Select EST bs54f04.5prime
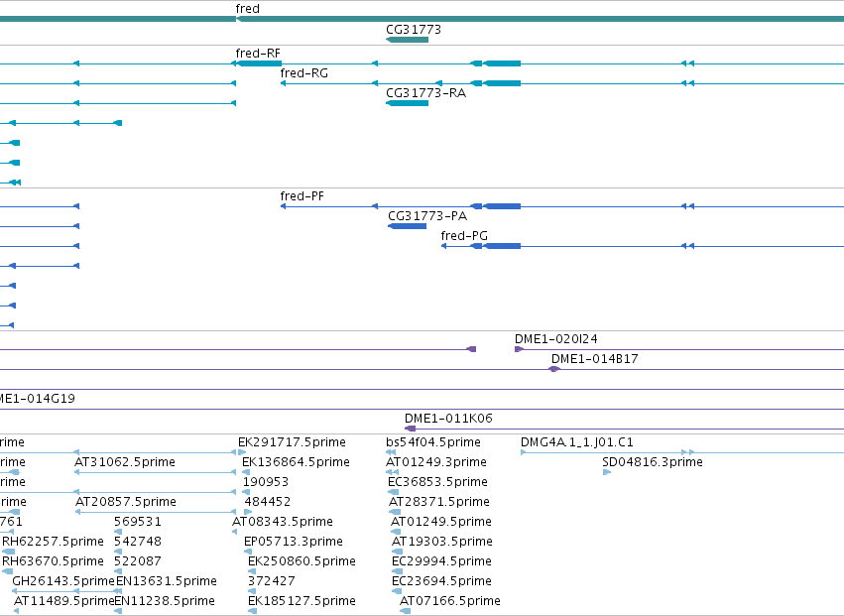This screenshot has width=844, height=616. pos(433,442)
